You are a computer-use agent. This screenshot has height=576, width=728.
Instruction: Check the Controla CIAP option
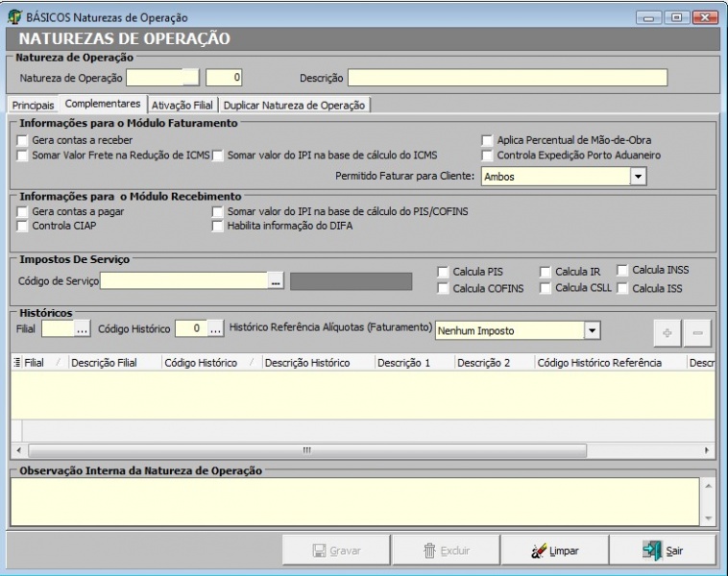(23, 226)
